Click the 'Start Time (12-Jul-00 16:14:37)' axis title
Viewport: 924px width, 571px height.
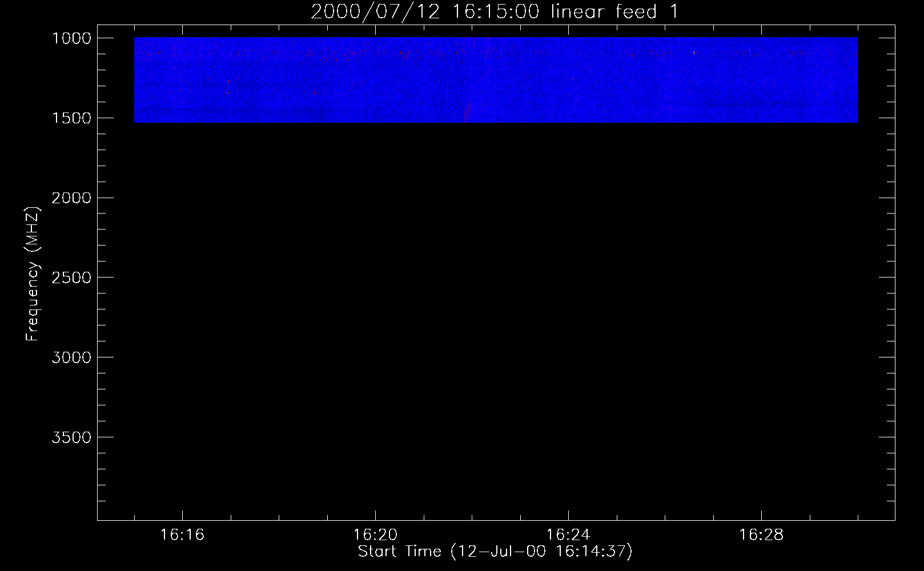(495, 552)
